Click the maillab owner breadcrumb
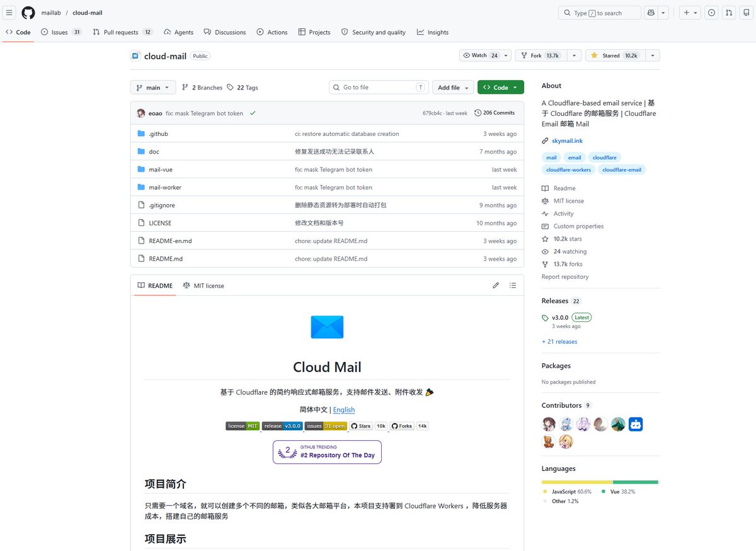The width and height of the screenshot is (756, 551). click(51, 13)
